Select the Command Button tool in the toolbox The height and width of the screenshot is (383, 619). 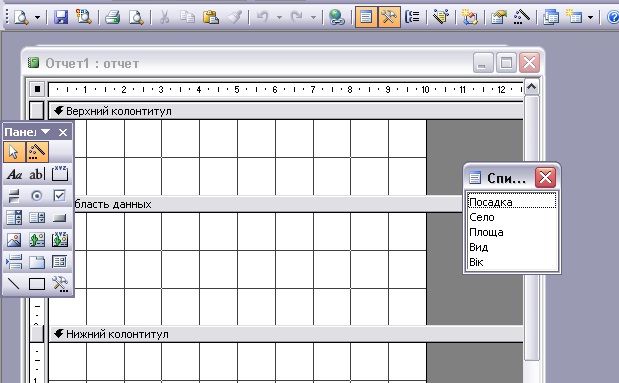[60, 218]
